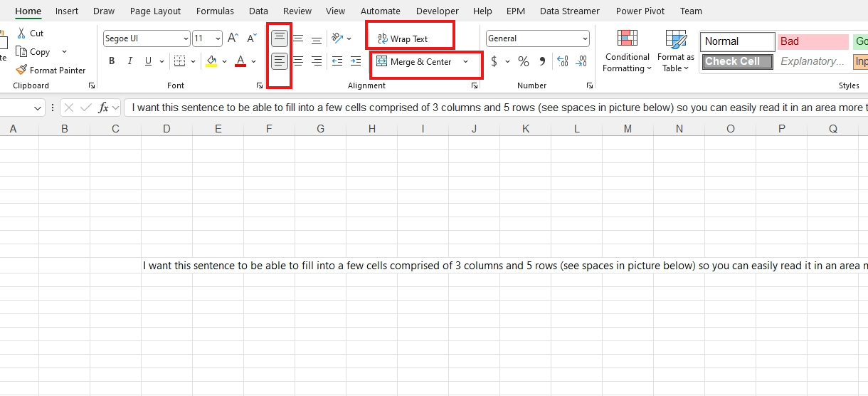
Task: Expand the Copy options arrow
Action: coord(64,52)
